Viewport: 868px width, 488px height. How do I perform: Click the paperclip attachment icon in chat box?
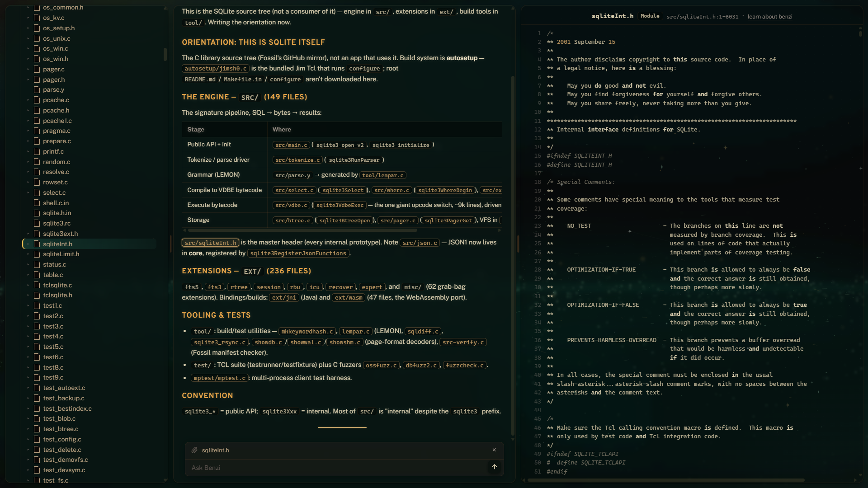(194, 450)
